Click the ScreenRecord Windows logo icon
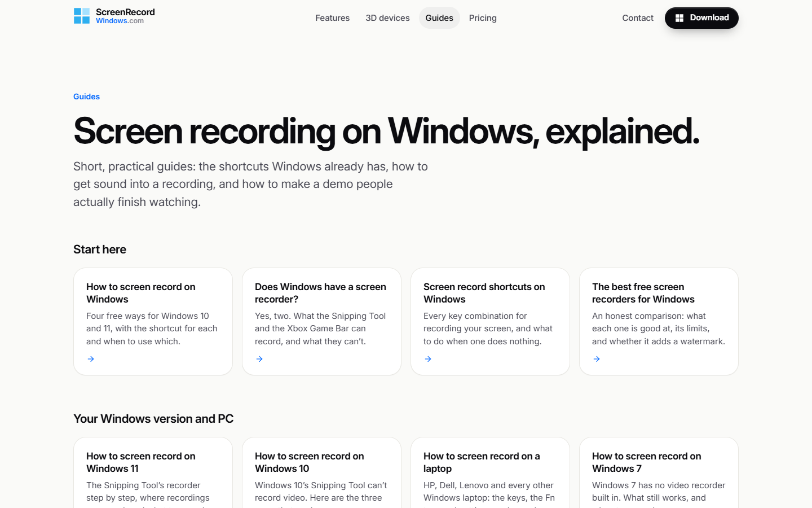The image size is (812, 508). point(82,16)
